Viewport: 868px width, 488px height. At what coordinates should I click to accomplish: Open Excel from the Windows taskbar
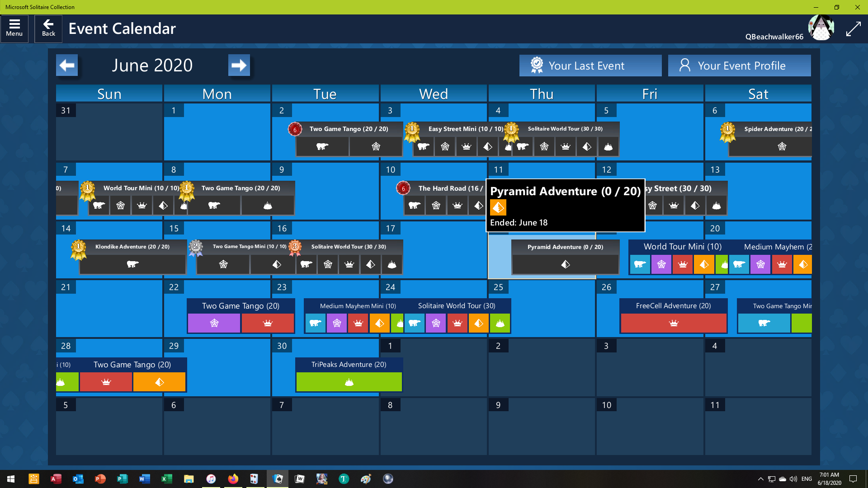point(166,479)
